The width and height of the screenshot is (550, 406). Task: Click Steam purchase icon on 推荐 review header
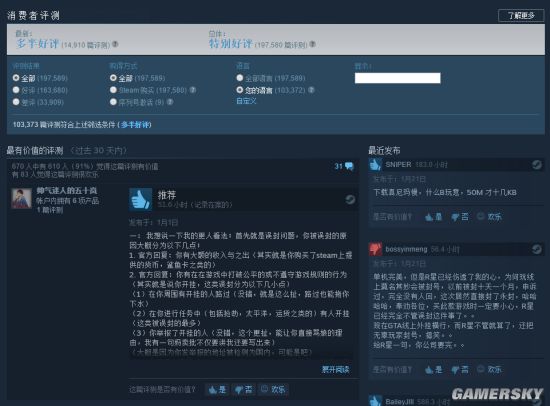click(x=350, y=200)
